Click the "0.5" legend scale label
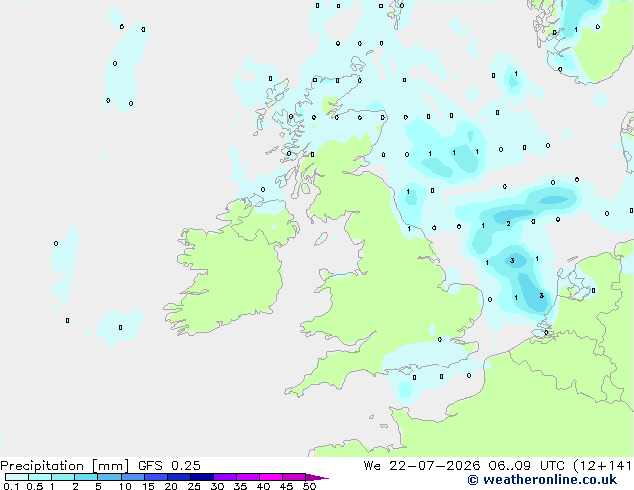The height and width of the screenshot is (490, 634). [x=34, y=486]
